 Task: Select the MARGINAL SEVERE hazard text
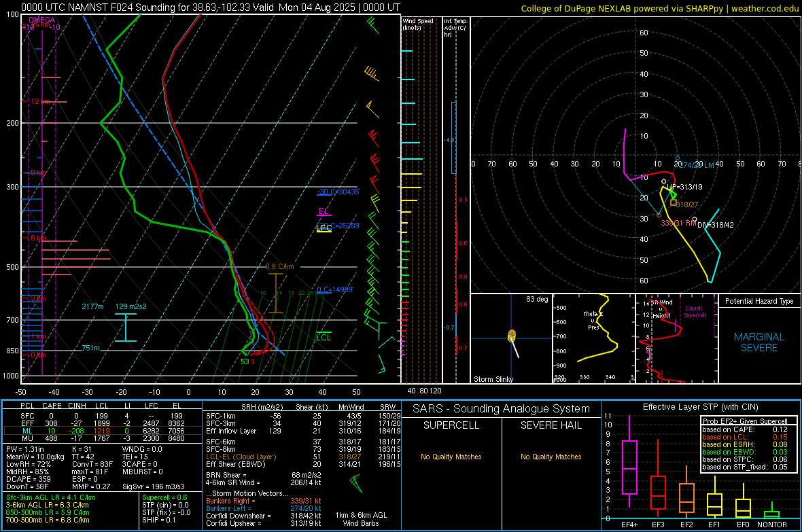pos(759,342)
